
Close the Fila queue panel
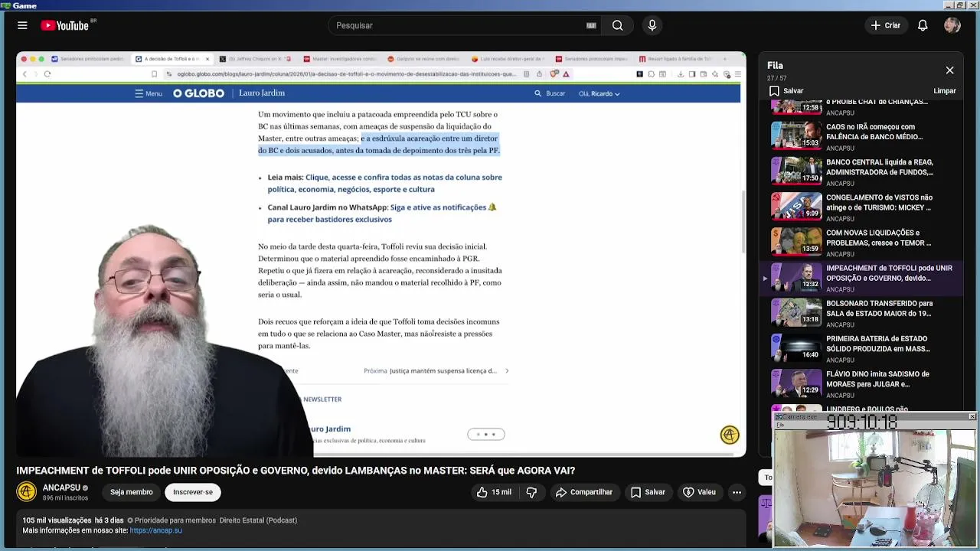coord(949,70)
